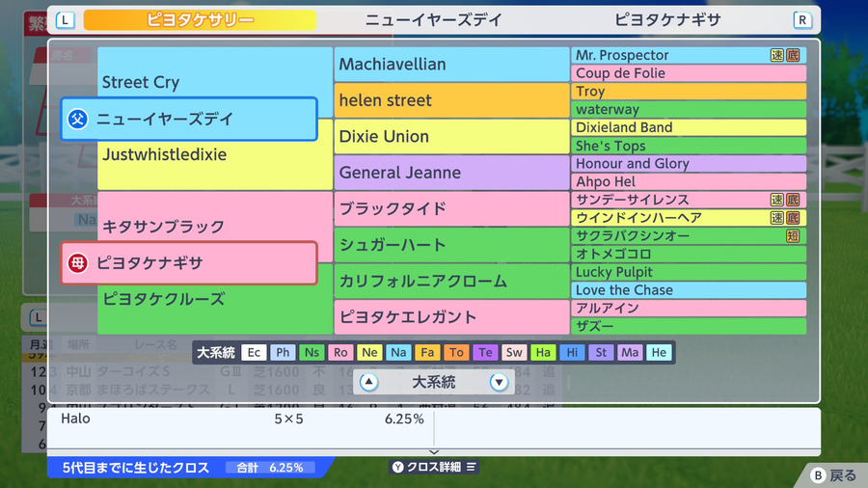The image size is (868, 488).
Task: Click the 速 badge on Mr. Prospector
Action: tap(777, 55)
